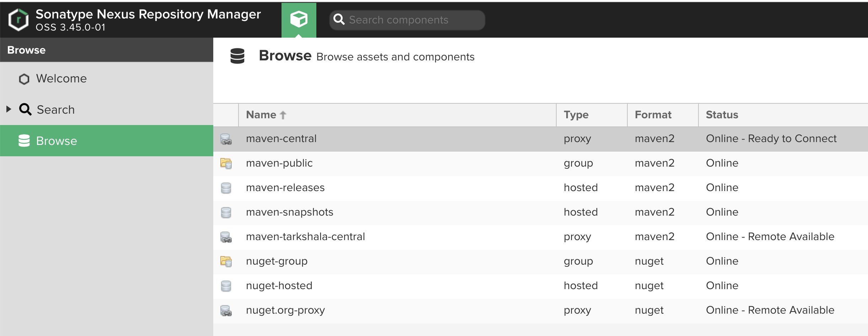The height and width of the screenshot is (336, 868).
Task: Click the 'group' type of maven-public
Action: click(578, 163)
